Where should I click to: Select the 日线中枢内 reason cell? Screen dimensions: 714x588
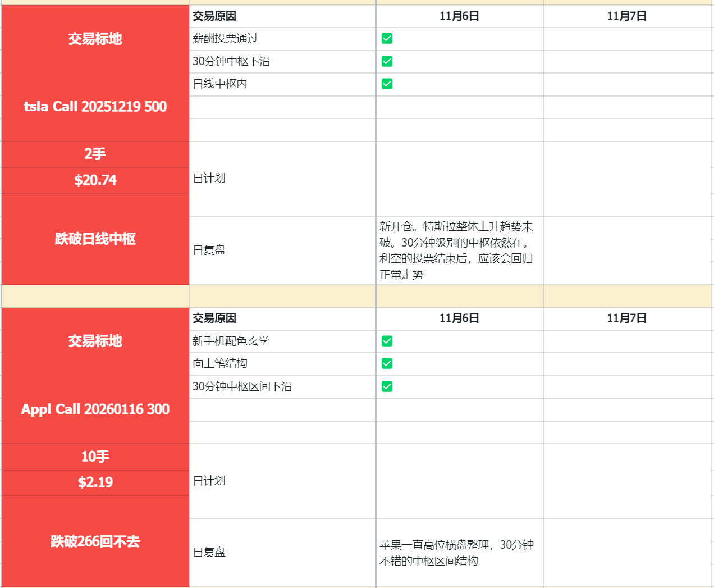click(x=282, y=84)
